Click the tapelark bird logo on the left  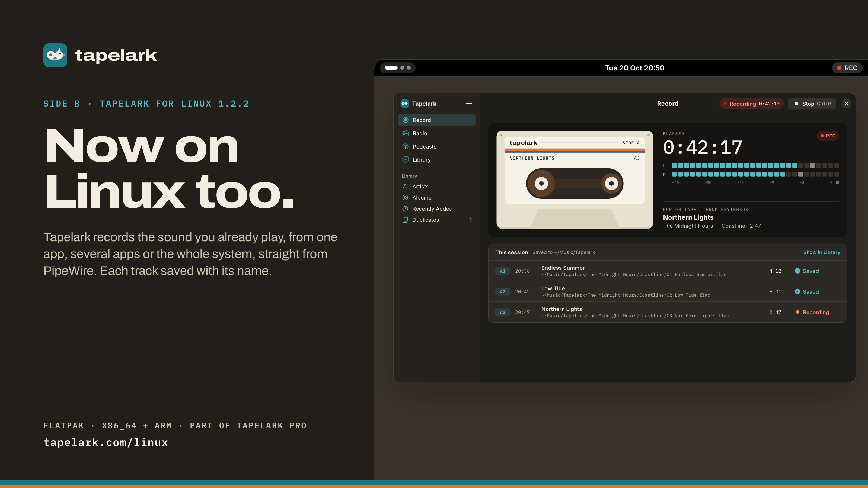click(55, 55)
